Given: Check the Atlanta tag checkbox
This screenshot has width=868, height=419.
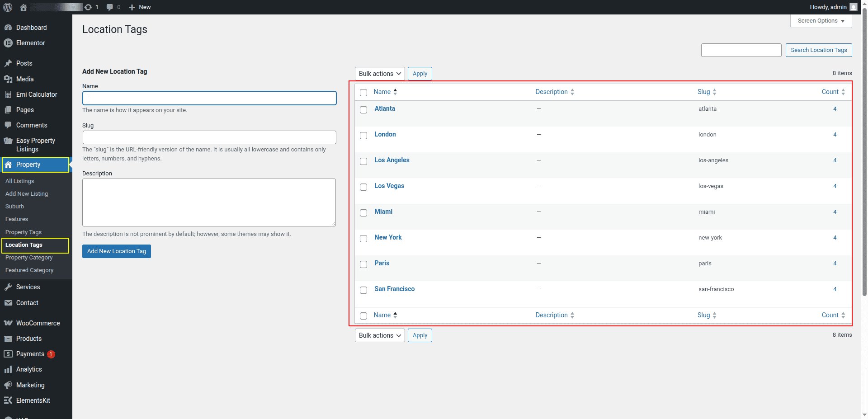Looking at the screenshot, I should [363, 110].
